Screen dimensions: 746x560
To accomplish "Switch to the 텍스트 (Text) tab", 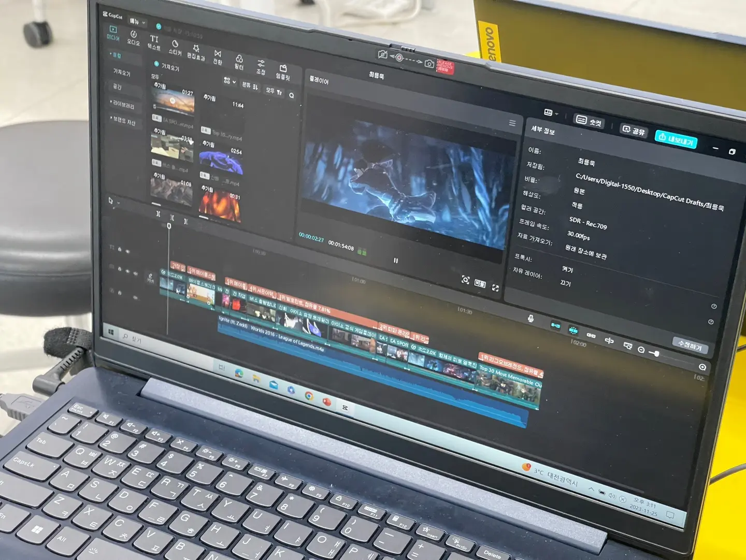I will point(154,41).
